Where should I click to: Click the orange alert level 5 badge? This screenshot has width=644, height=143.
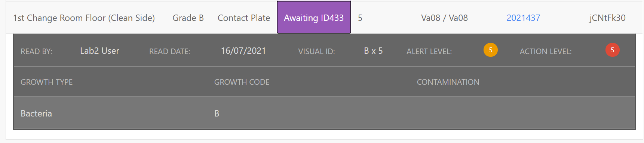pyautogui.click(x=490, y=50)
